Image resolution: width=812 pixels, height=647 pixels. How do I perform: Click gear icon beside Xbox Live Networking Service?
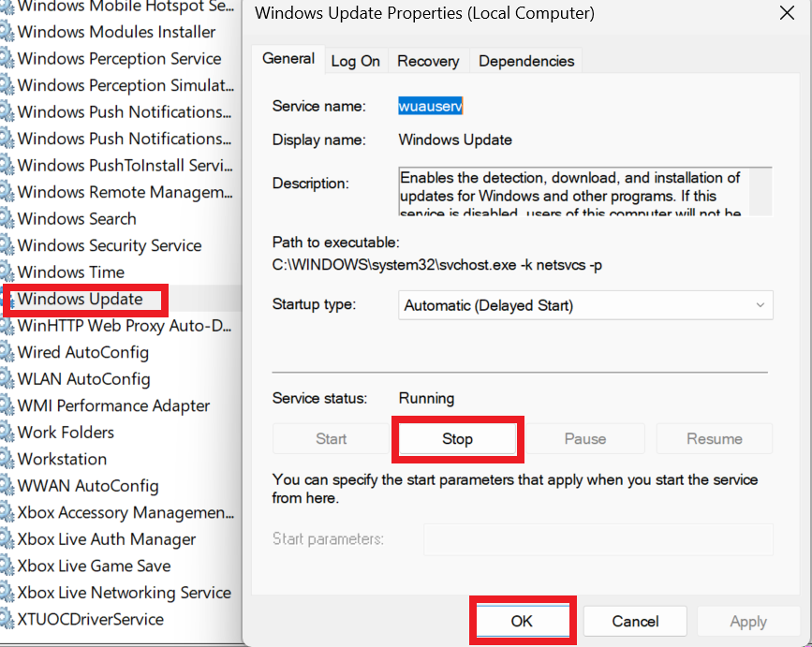(7, 593)
